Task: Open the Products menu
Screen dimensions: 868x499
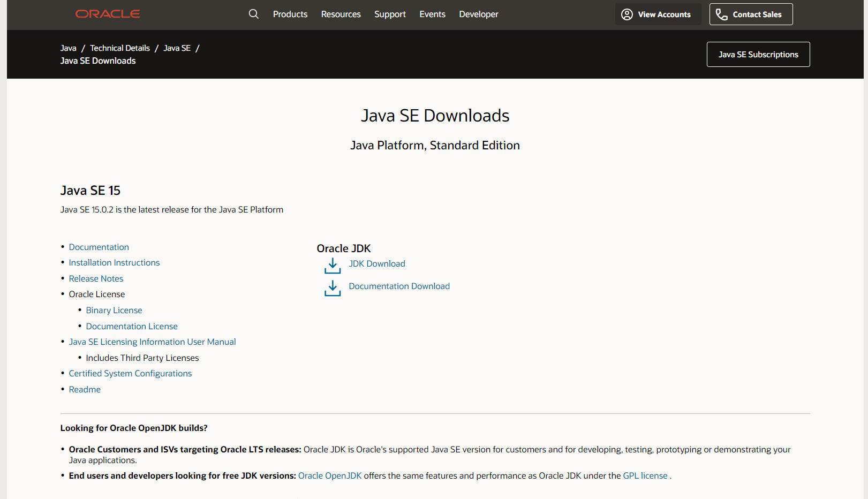Action: pos(290,14)
